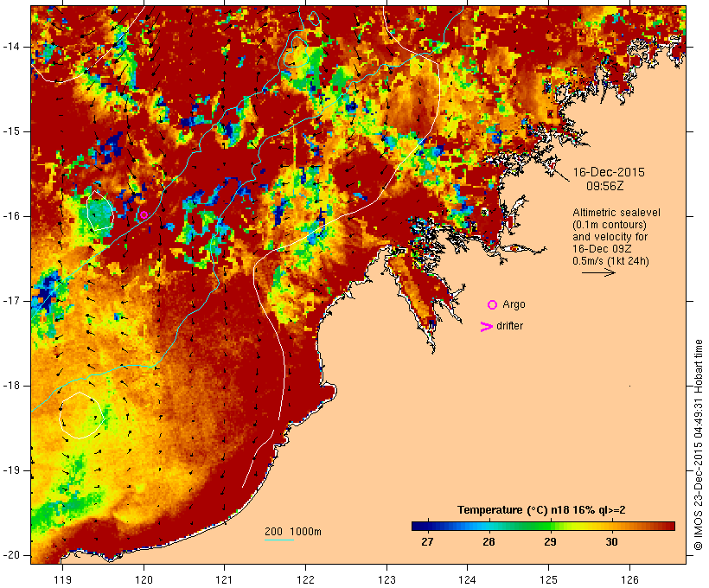Click the Argo legend circle symbol

click(493, 305)
